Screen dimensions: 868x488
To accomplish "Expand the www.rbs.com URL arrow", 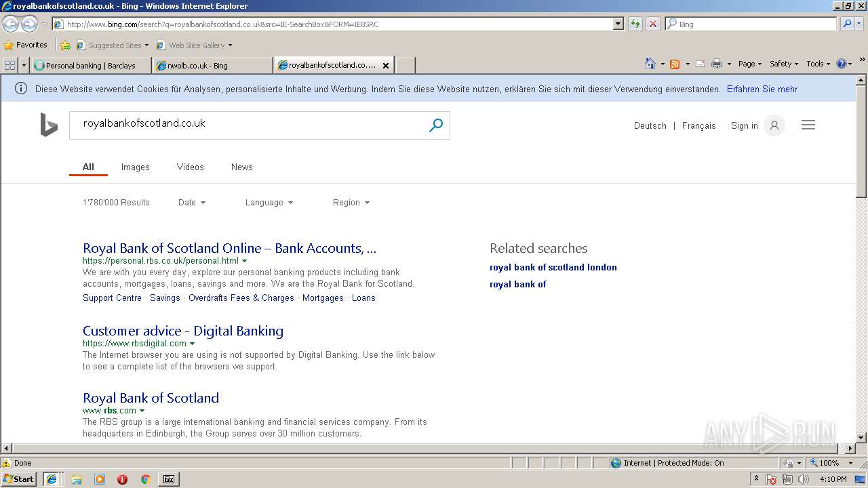I will [142, 411].
